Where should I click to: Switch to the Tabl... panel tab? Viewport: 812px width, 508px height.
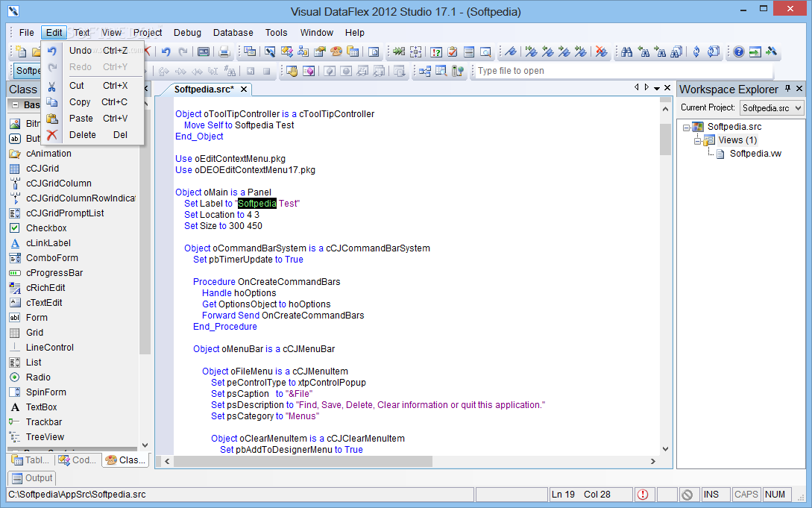[x=31, y=460]
